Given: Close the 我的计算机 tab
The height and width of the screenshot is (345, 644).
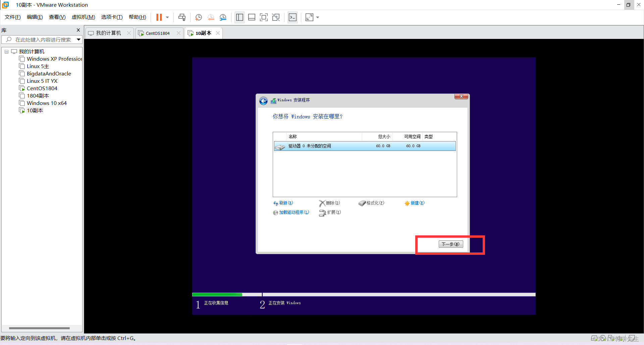Looking at the screenshot, I should coord(129,33).
